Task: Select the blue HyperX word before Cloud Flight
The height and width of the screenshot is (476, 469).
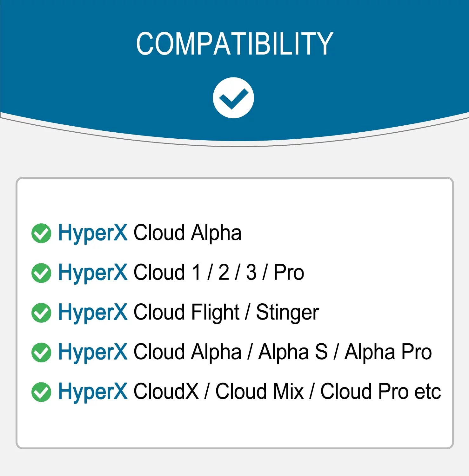Action: tap(93, 313)
